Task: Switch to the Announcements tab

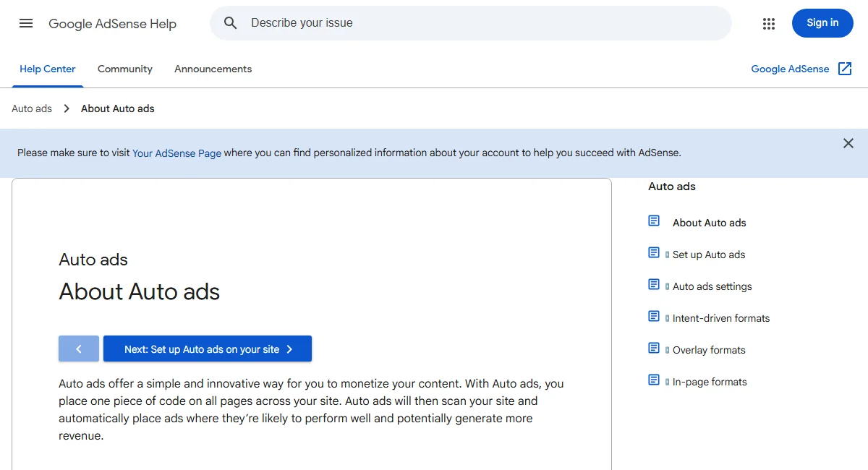Action: (x=213, y=69)
